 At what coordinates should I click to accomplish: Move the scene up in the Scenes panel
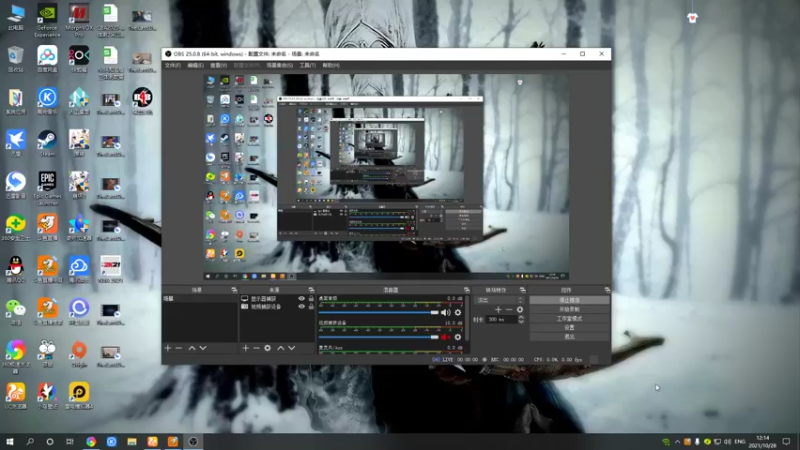tap(192, 348)
